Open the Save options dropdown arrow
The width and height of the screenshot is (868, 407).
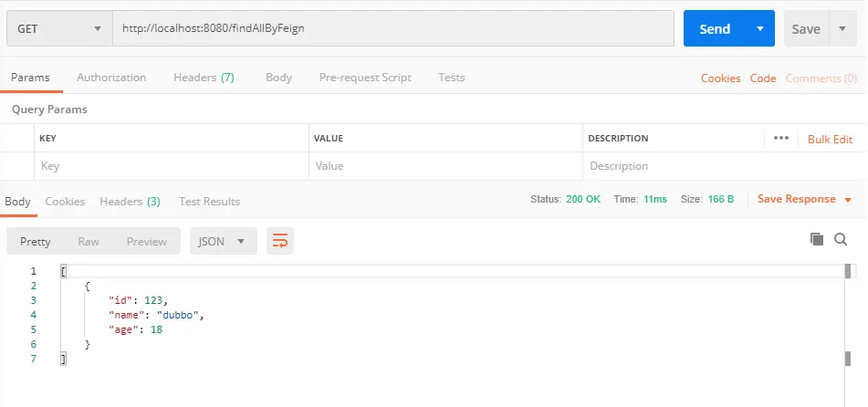click(x=843, y=28)
